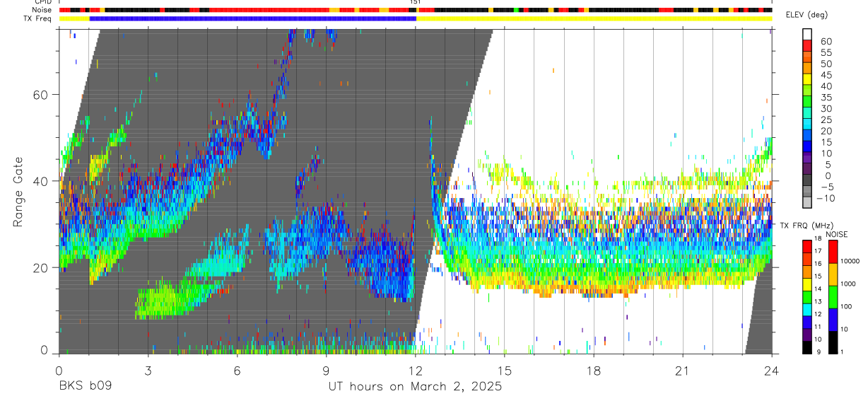Click the 10000 label on NOISE legend

[850, 261]
